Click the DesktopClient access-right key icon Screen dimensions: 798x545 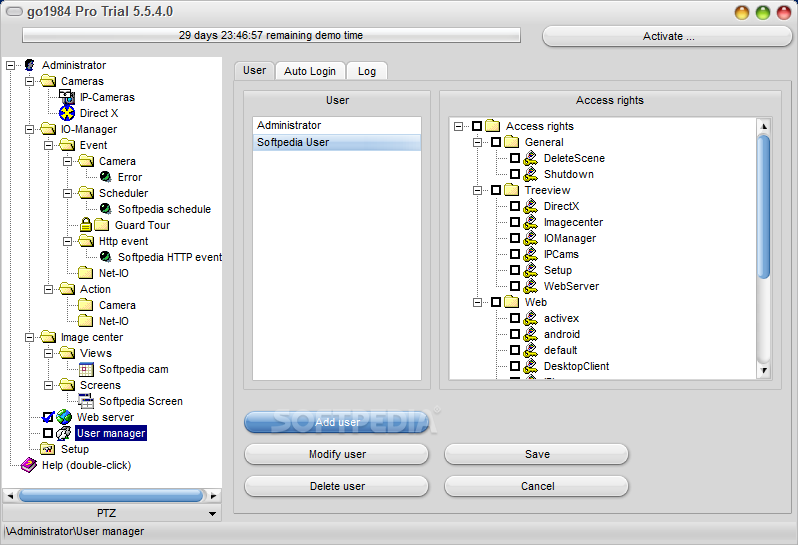tap(531, 366)
